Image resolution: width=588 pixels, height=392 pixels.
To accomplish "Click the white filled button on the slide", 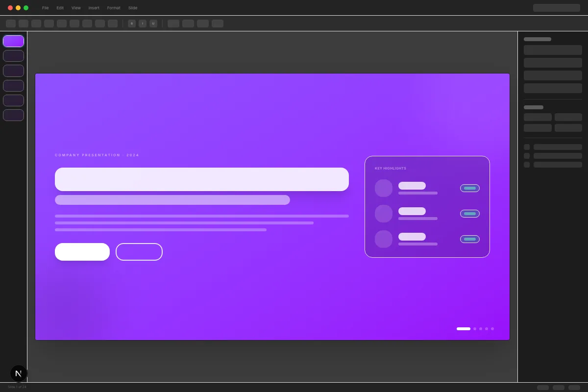I will click(82, 252).
